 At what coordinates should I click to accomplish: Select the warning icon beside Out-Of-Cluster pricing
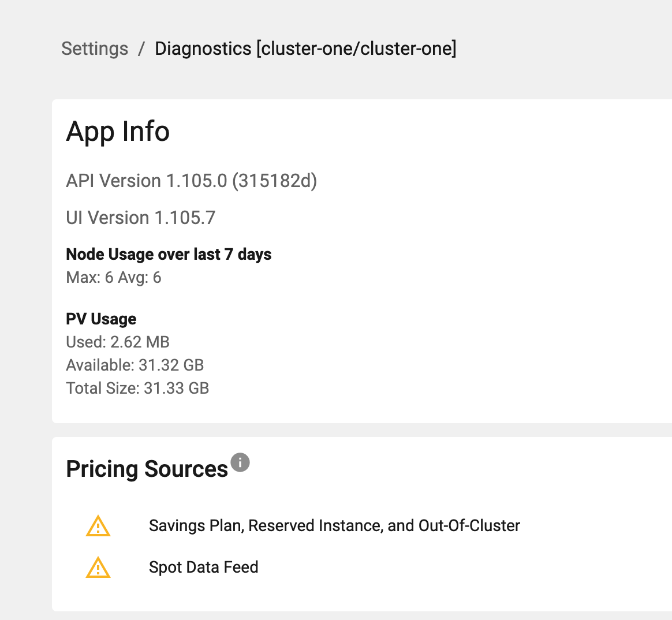[98, 526]
